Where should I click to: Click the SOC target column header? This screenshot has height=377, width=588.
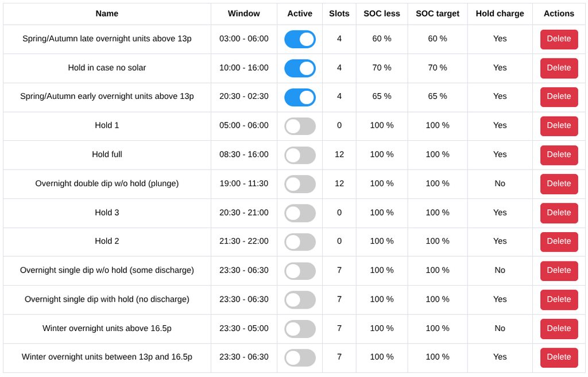point(437,14)
